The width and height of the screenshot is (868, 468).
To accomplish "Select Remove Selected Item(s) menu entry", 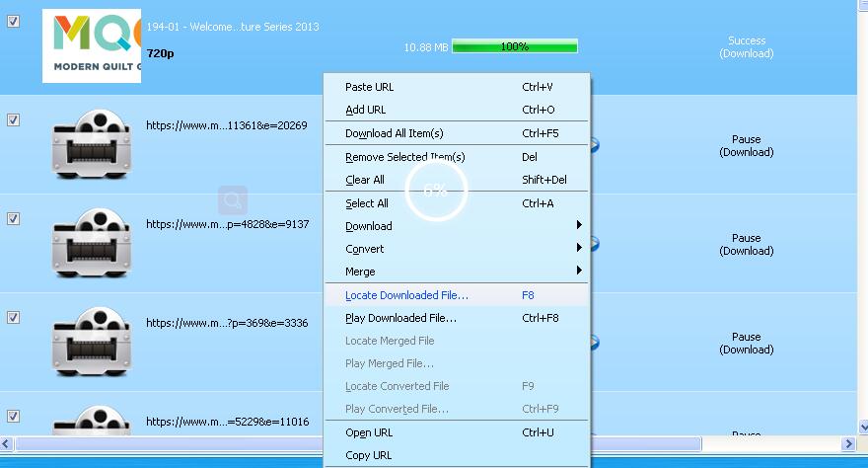I will (x=457, y=157).
